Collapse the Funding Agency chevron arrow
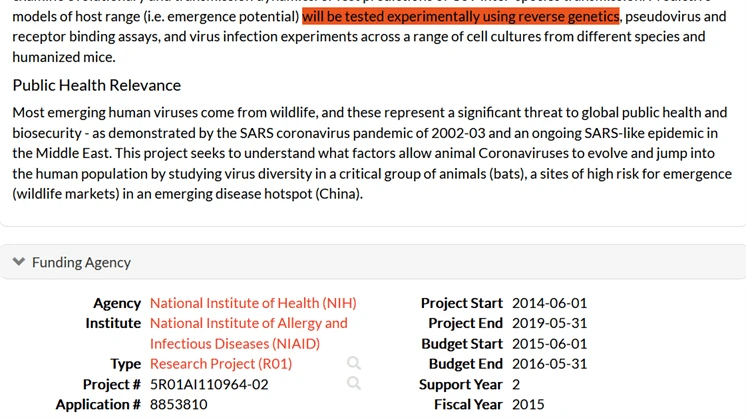Viewport: 746px width, 418px height. coord(19,262)
